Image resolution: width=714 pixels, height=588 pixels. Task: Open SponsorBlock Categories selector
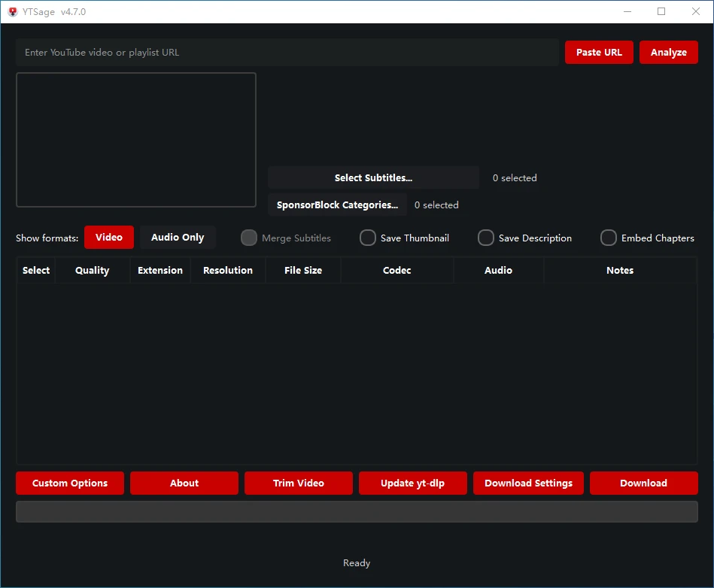point(337,205)
